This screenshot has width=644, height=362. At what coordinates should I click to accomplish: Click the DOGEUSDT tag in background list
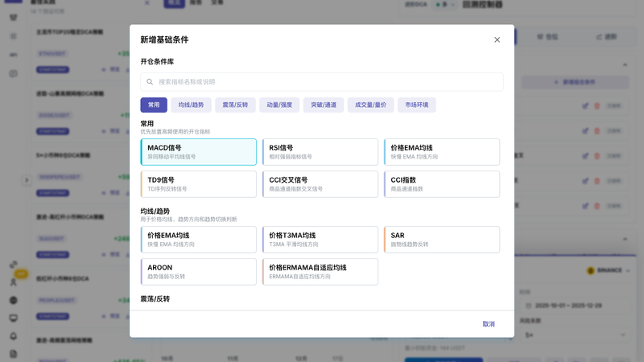pyautogui.click(x=54, y=115)
